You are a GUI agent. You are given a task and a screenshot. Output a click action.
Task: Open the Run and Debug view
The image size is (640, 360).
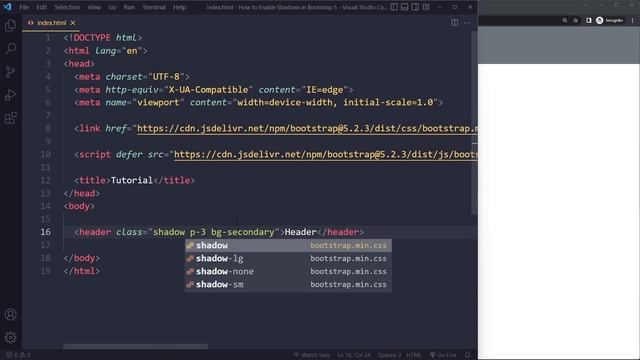[x=11, y=95]
